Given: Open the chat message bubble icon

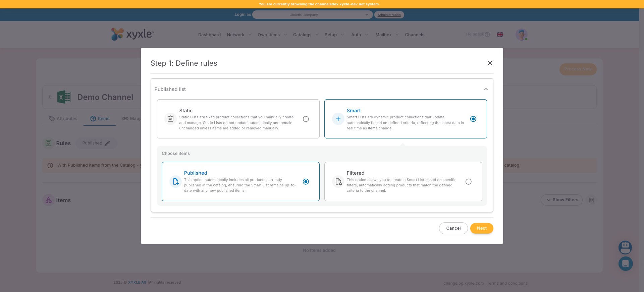Looking at the screenshot, I should 626,264.
